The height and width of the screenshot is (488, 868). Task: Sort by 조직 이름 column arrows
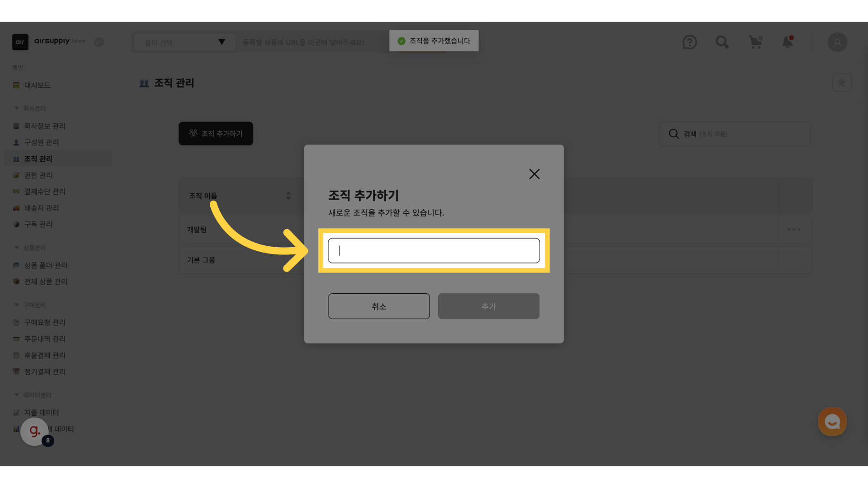click(x=288, y=196)
